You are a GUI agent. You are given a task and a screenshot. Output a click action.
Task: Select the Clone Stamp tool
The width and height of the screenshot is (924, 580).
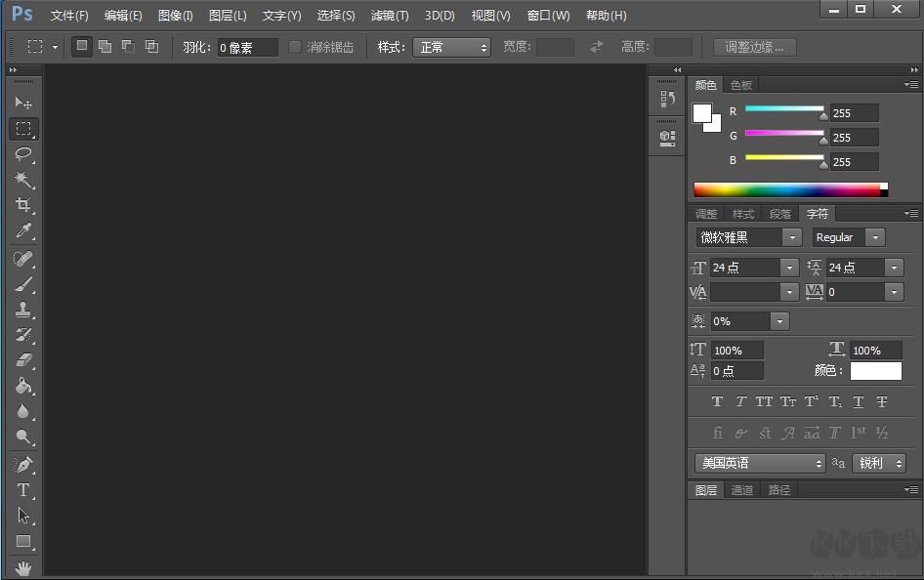coord(22,309)
